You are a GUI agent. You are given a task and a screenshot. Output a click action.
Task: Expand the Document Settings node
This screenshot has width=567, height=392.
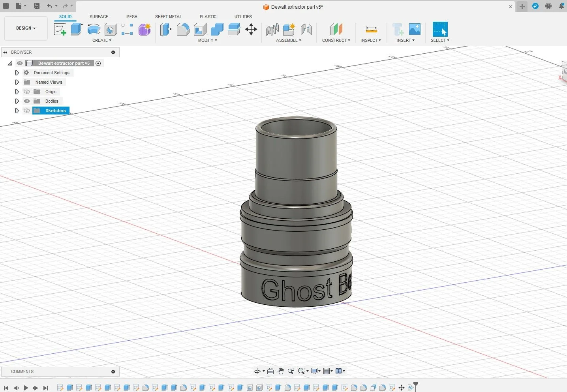tap(17, 73)
